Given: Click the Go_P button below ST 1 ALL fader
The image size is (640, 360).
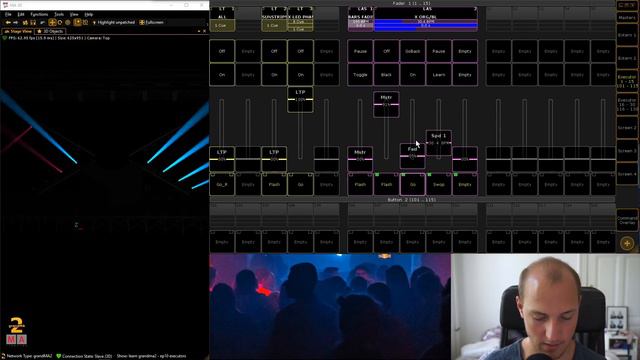Looking at the screenshot, I should (222, 184).
